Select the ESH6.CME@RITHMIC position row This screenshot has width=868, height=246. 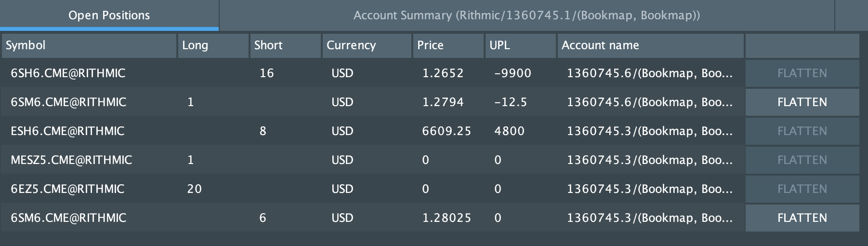click(x=67, y=131)
